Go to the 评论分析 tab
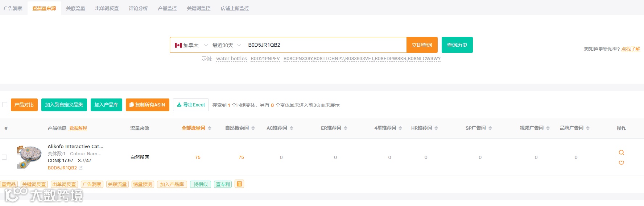644x206 pixels. click(x=138, y=8)
